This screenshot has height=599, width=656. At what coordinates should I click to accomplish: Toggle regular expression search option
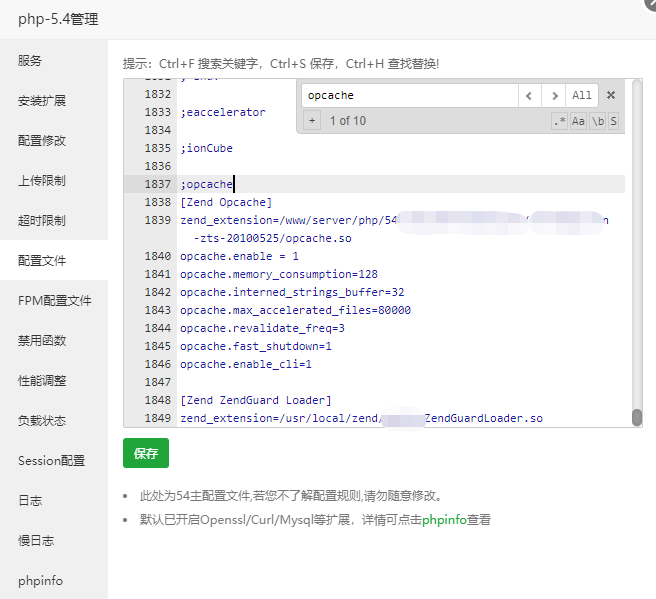tap(560, 121)
